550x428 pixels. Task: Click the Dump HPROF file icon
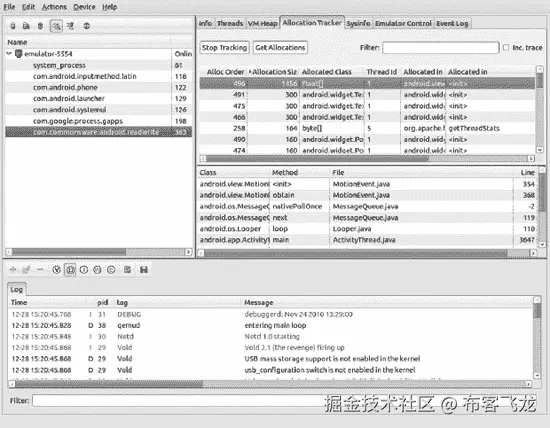pos(26,26)
